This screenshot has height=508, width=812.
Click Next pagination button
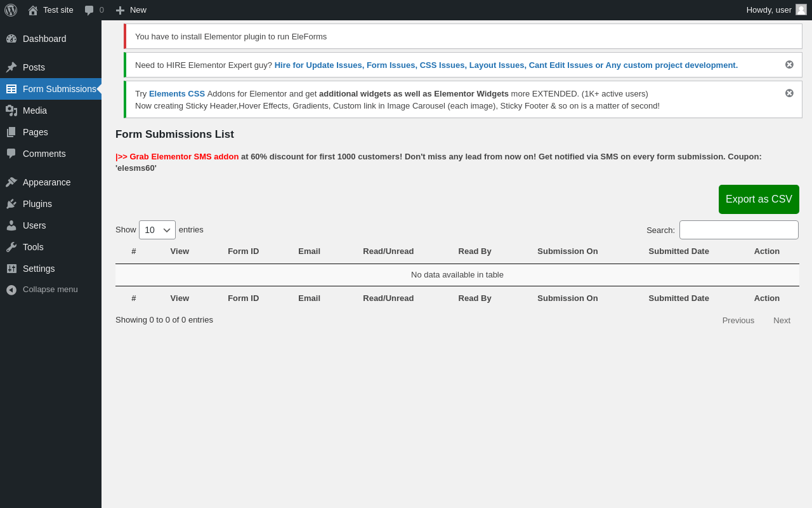(x=782, y=320)
